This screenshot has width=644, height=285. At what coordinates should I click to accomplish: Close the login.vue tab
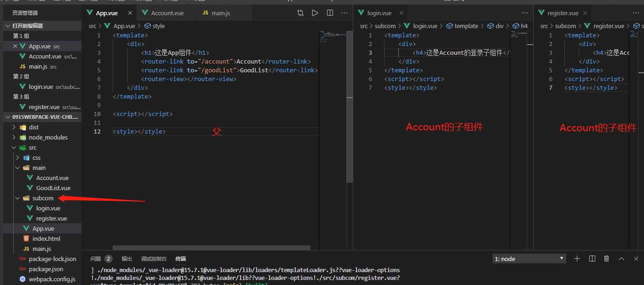(x=402, y=13)
